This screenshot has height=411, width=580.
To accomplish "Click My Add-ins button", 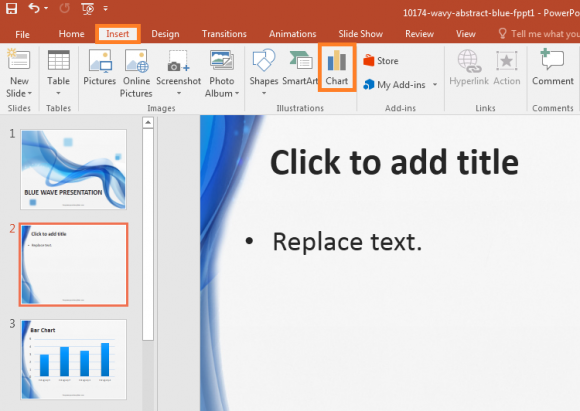I will pyautogui.click(x=394, y=85).
